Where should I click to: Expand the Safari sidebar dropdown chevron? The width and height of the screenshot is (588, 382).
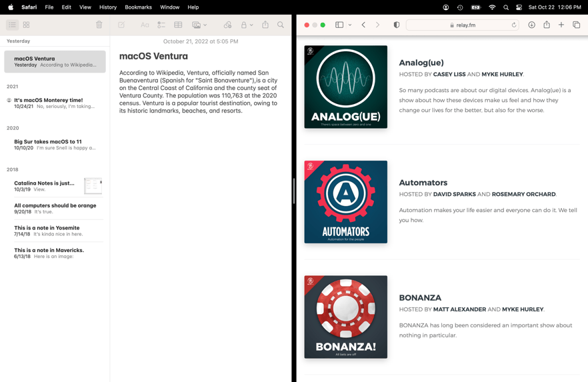[x=350, y=25]
